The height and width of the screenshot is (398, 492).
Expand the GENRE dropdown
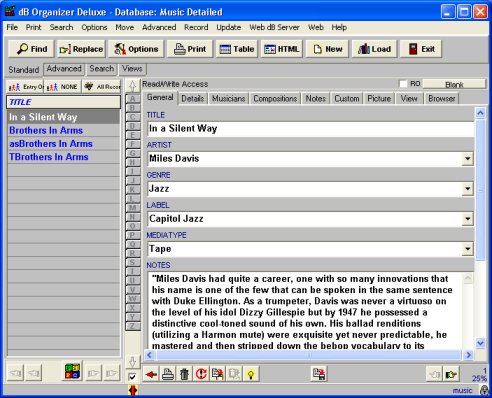468,189
